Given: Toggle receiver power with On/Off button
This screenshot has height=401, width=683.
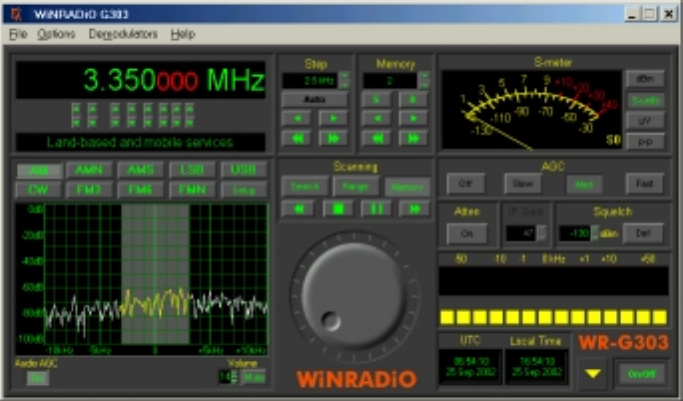Looking at the screenshot, I should [642, 374].
